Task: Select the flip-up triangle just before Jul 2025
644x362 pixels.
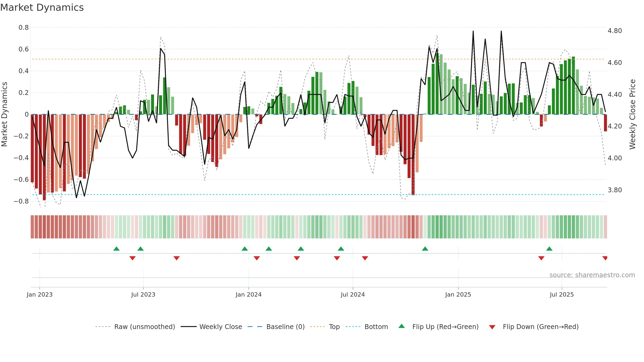Action: tap(549, 249)
